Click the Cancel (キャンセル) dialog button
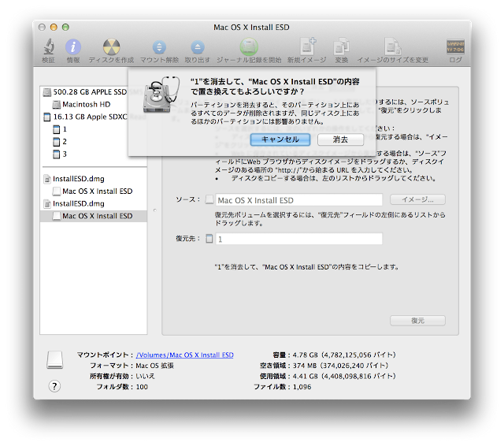The image size is (504, 446). coord(280,139)
